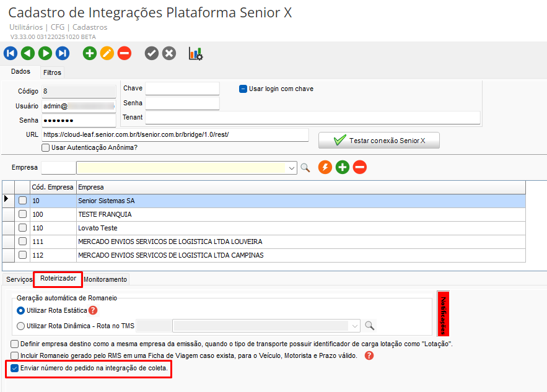Click company code 110 cell
Image resolution: width=547 pixels, height=392 pixels.
click(53, 228)
